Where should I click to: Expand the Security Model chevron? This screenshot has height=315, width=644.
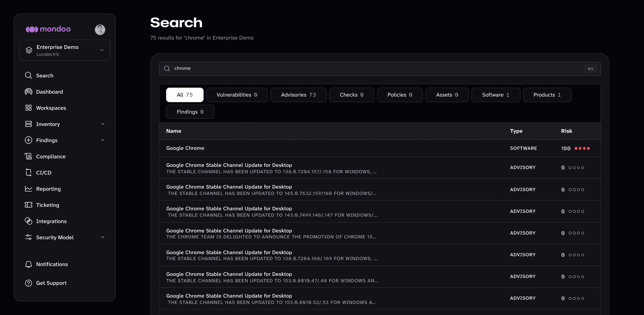[103, 237]
